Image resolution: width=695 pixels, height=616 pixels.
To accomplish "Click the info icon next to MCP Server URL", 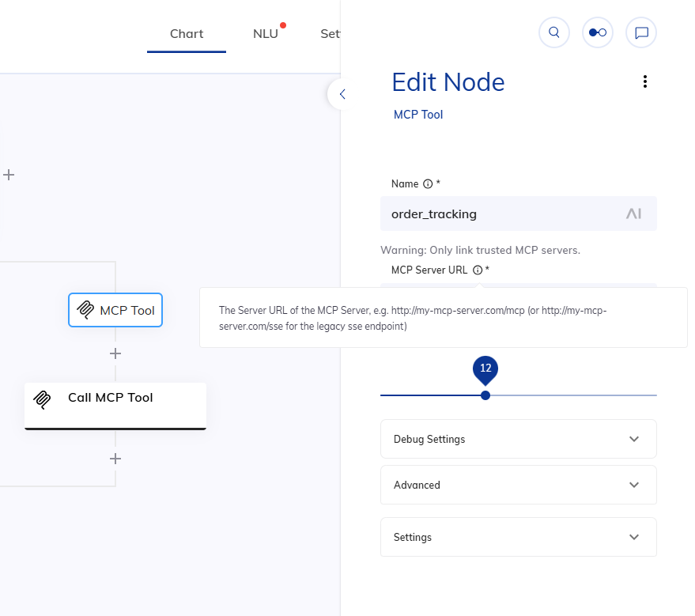I will tap(478, 270).
